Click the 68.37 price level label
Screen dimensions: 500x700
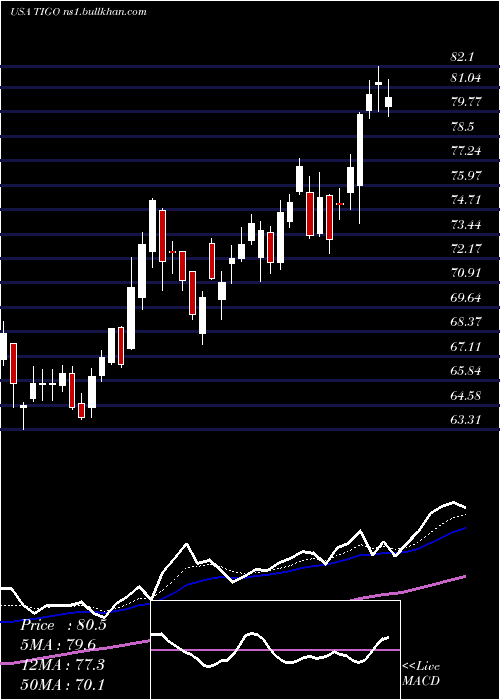click(466, 321)
